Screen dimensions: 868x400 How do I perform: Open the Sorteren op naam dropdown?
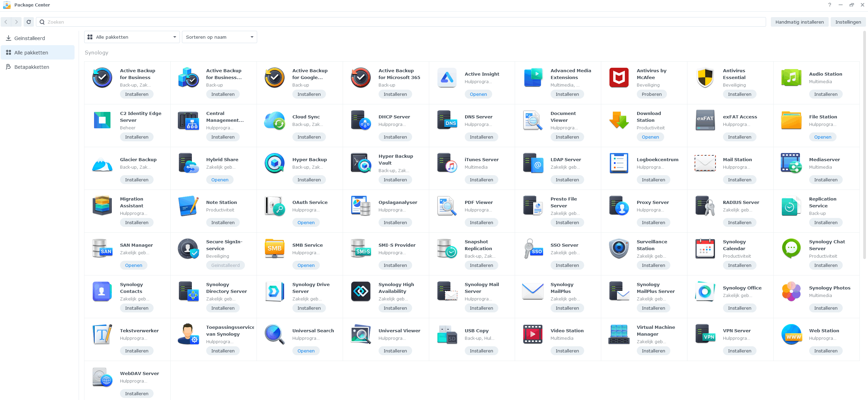219,37
